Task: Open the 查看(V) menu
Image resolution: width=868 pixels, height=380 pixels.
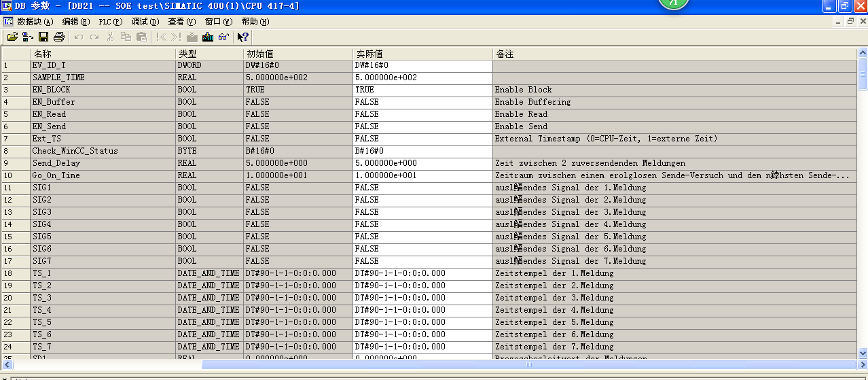Action: [181, 22]
